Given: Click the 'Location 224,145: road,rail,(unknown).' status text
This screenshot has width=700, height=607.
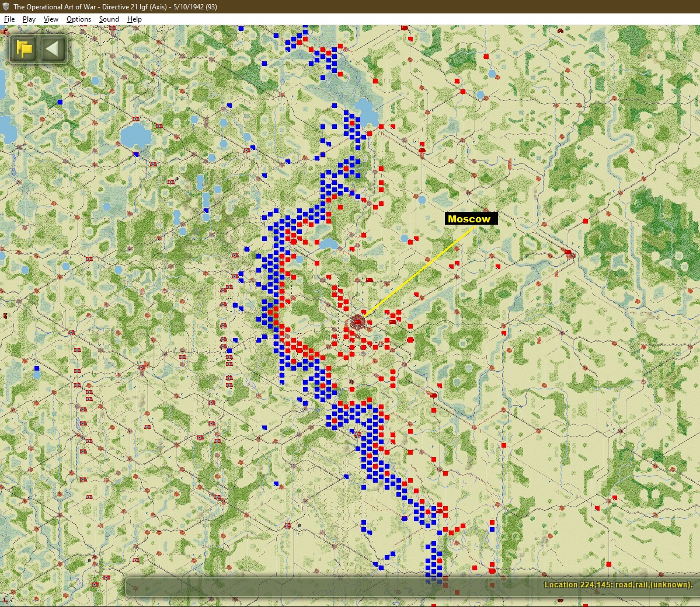Looking at the screenshot, I should point(618,585).
